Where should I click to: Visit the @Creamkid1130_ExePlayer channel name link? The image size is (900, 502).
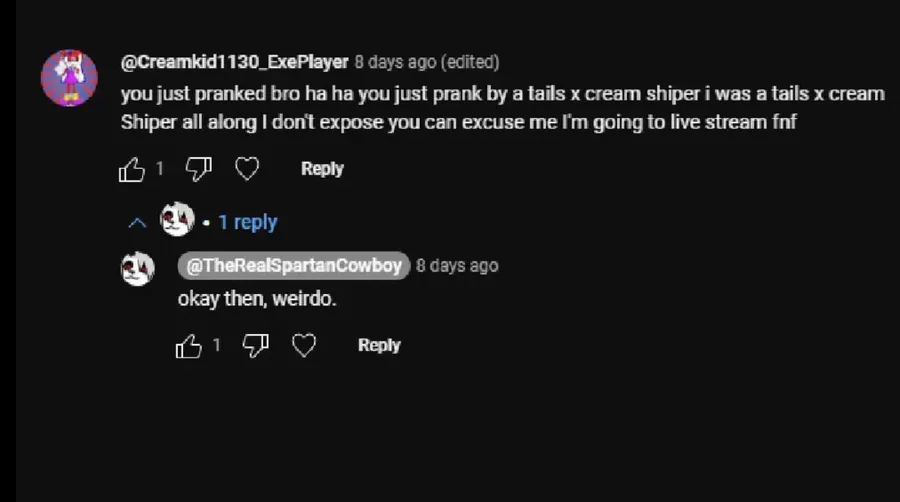[x=234, y=62]
